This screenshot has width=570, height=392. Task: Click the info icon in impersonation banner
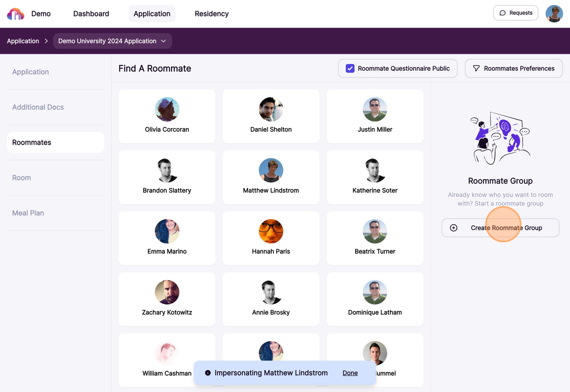click(x=208, y=373)
